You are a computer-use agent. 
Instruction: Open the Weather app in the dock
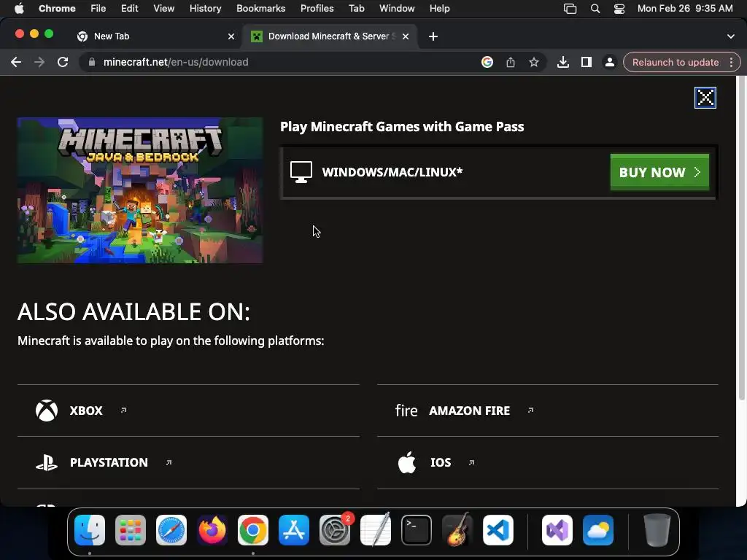click(x=598, y=530)
